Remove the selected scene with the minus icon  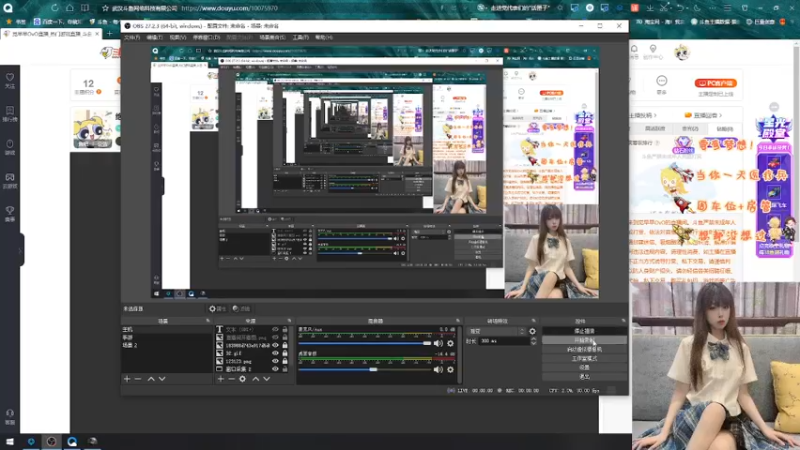coord(138,379)
